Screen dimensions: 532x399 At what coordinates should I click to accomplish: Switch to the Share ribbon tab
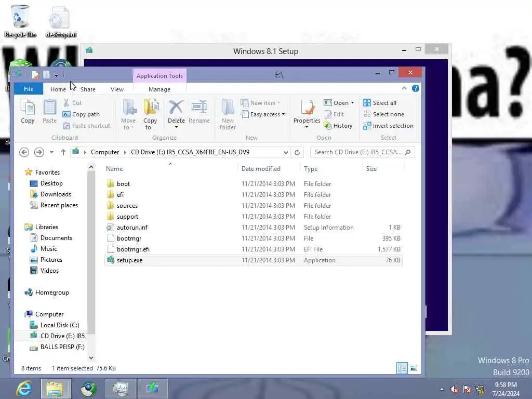(x=88, y=89)
